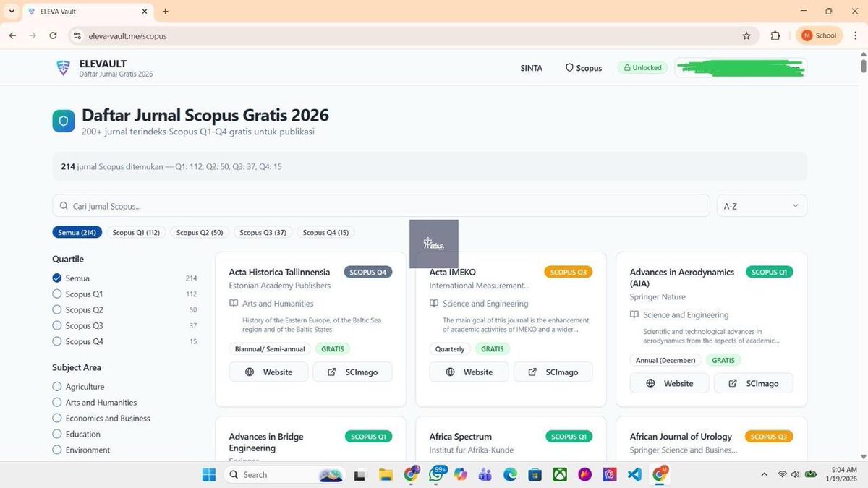868x488 pixels.
Task: Show hidden system tray icons chevron
Action: tap(765, 474)
